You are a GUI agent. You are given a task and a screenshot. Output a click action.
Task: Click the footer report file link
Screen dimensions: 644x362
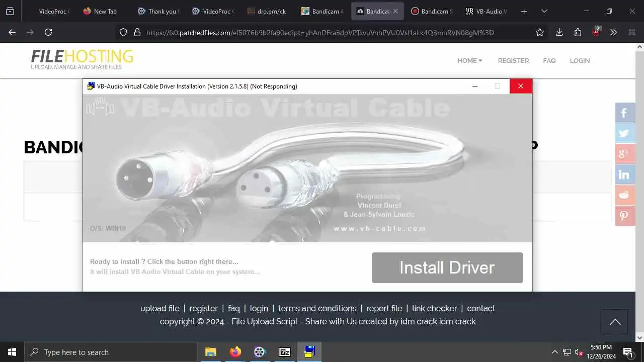click(384, 308)
